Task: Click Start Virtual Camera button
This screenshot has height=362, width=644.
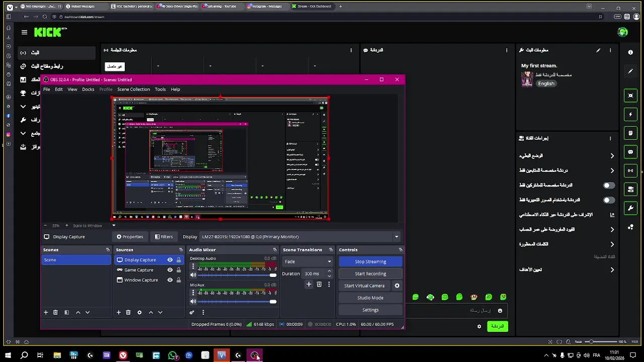Action: click(x=364, y=286)
